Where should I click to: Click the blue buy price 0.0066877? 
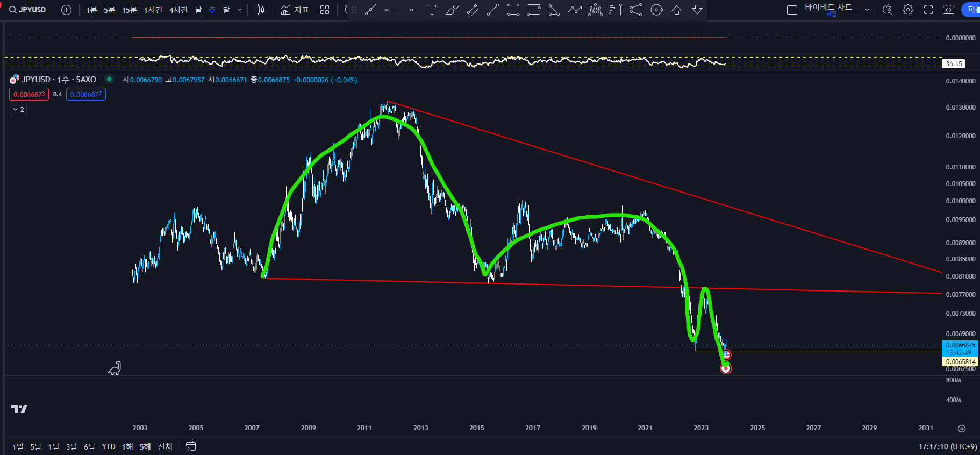coord(86,94)
